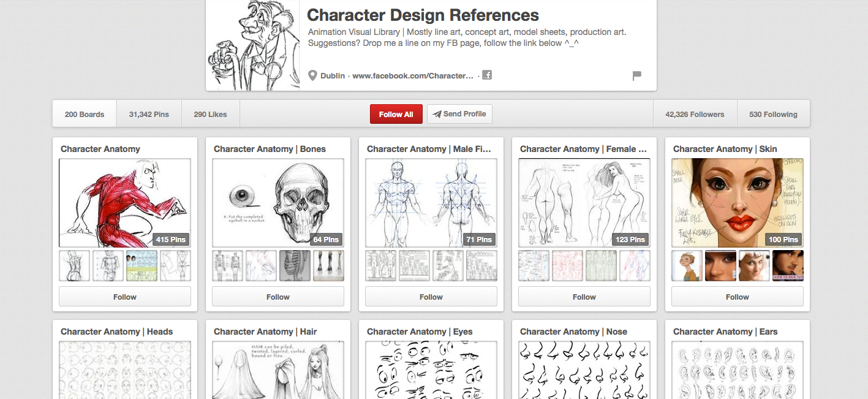The height and width of the screenshot is (399, 868).
Task: Open the Character Anatomy | Heads title
Action: [116, 332]
